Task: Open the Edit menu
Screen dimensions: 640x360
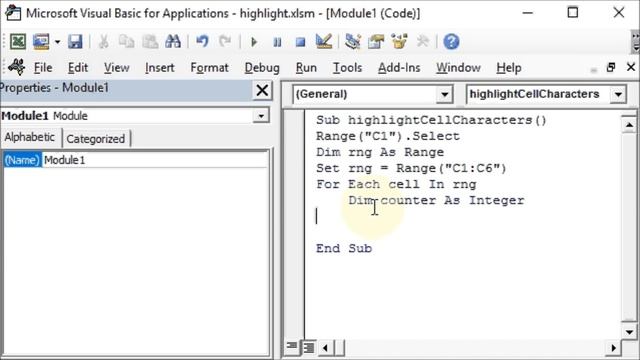Action: [78, 68]
